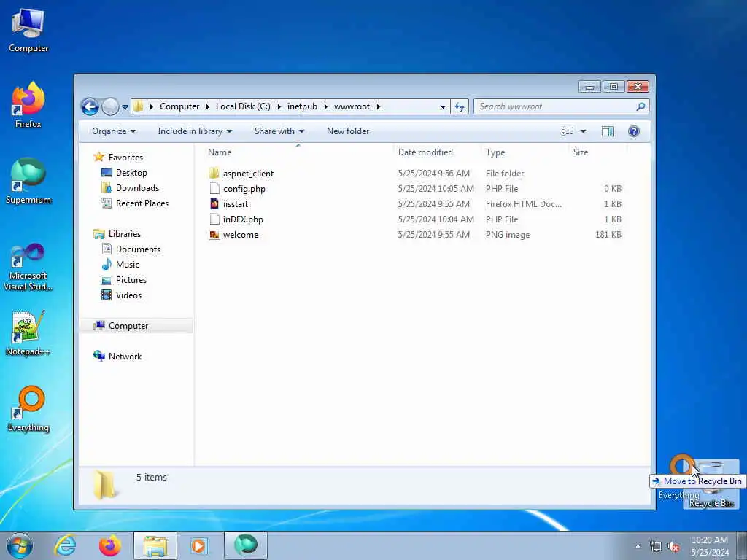
Task: Open Recent Places under Favorites
Action: pyautogui.click(x=135, y=203)
